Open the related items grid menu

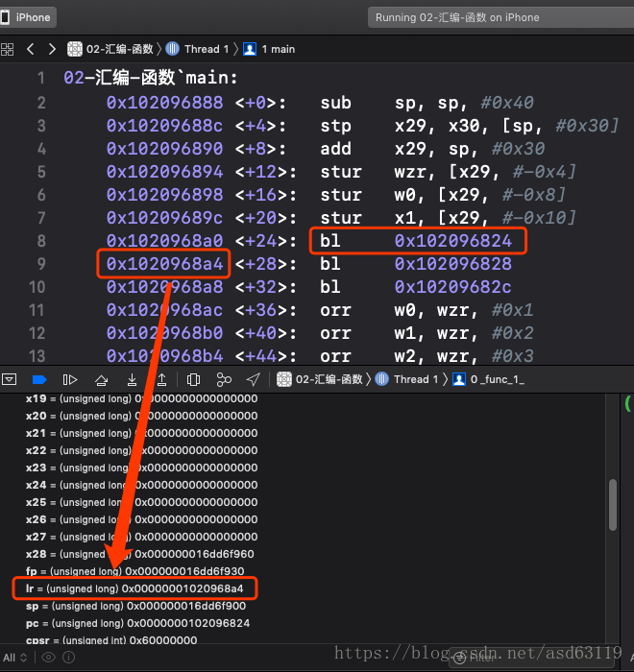coord(7,49)
